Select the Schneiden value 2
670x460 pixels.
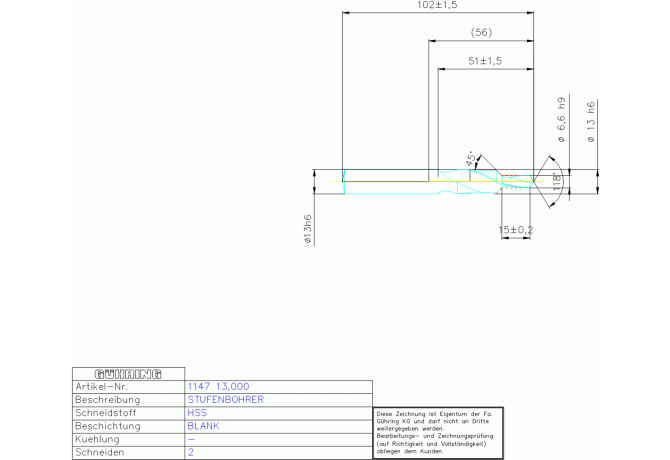click(191, 452)
